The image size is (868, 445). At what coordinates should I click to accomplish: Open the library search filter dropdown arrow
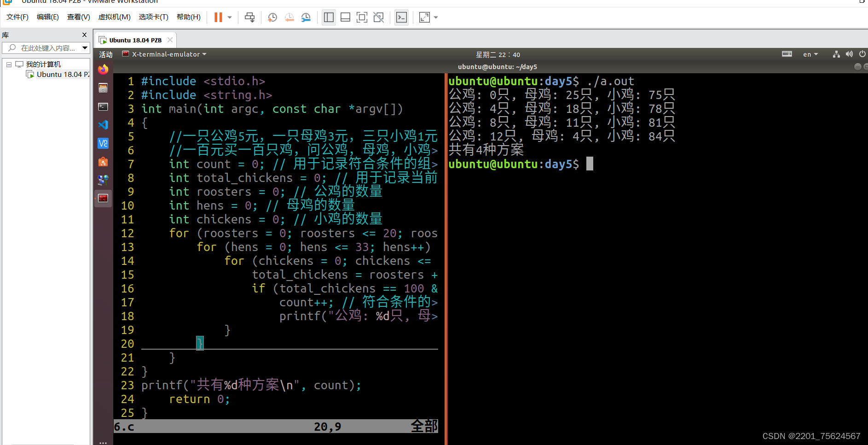85,48
